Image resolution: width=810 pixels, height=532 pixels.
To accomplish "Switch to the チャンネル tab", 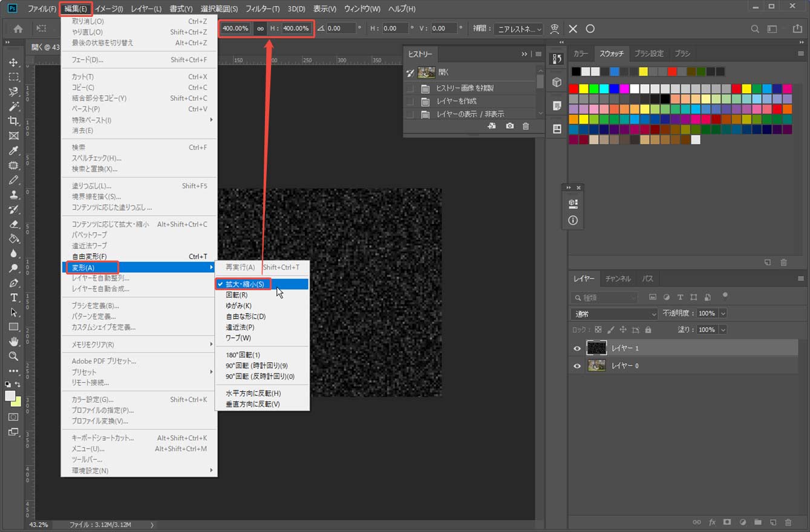I will click(618, 279).
